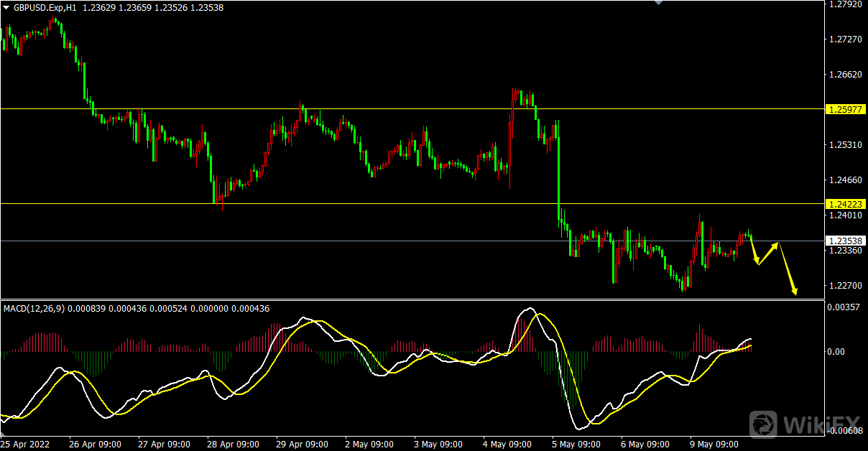Click the 5 May 09:00 time label
This screenshot has width=868, height=451.
pos(576,445)
